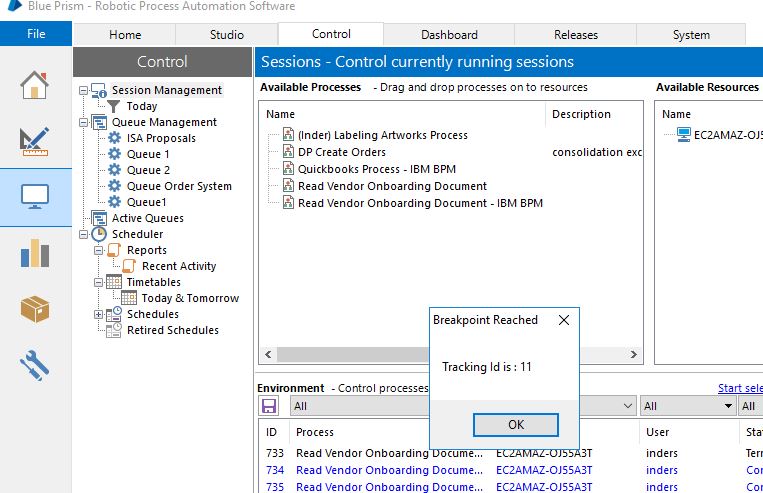Switch to the Releases tab
Viewport: 763px width, 493px height.
(x=576, y=35)
